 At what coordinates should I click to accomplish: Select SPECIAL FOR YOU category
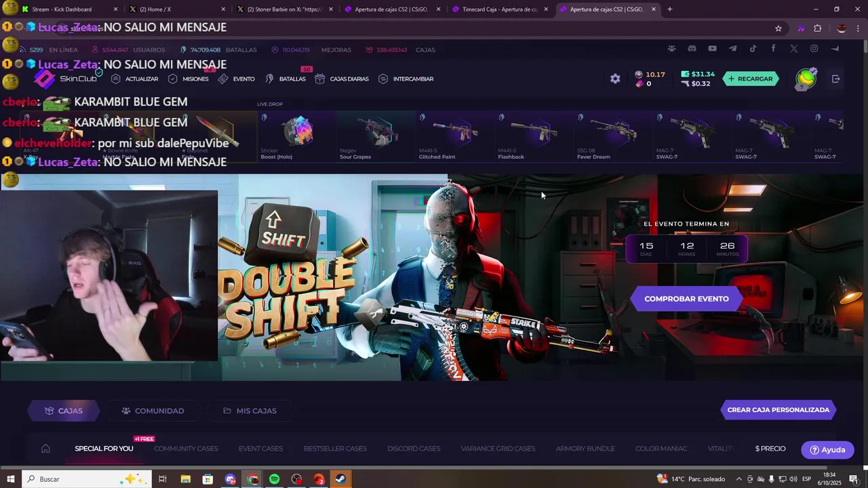point(104,449)
